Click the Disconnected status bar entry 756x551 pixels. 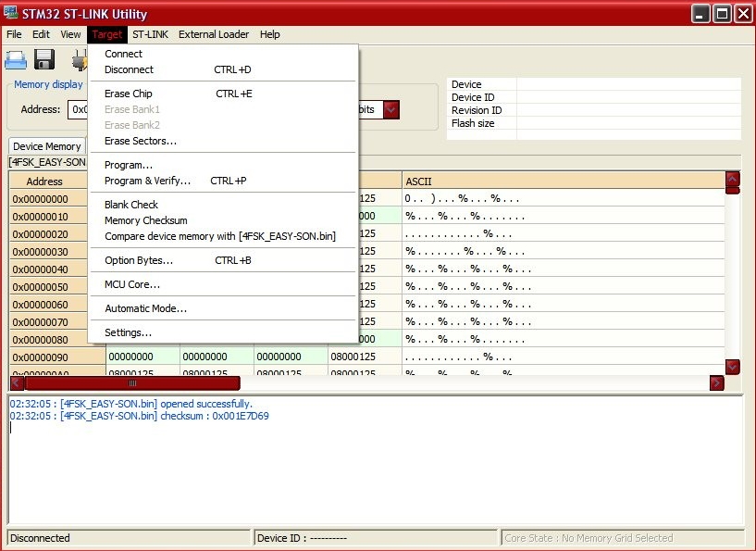129,538
